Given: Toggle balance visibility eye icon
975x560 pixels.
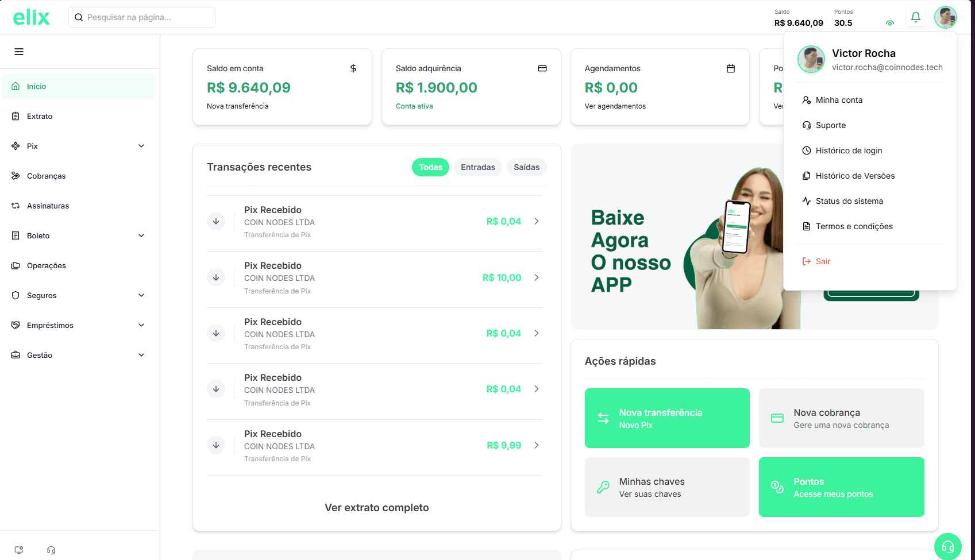Looking at the screenshot, I should (x=890, y=23).
